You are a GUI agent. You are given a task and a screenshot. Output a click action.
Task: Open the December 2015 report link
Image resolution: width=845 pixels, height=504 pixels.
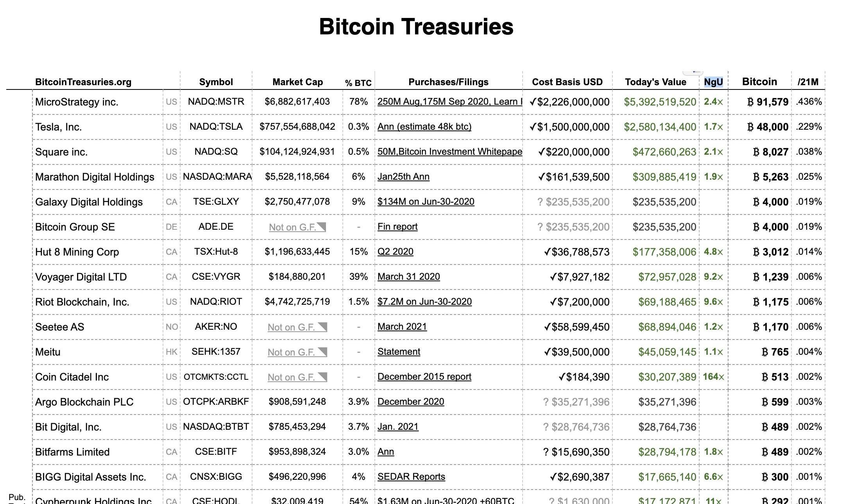(424, 377)
